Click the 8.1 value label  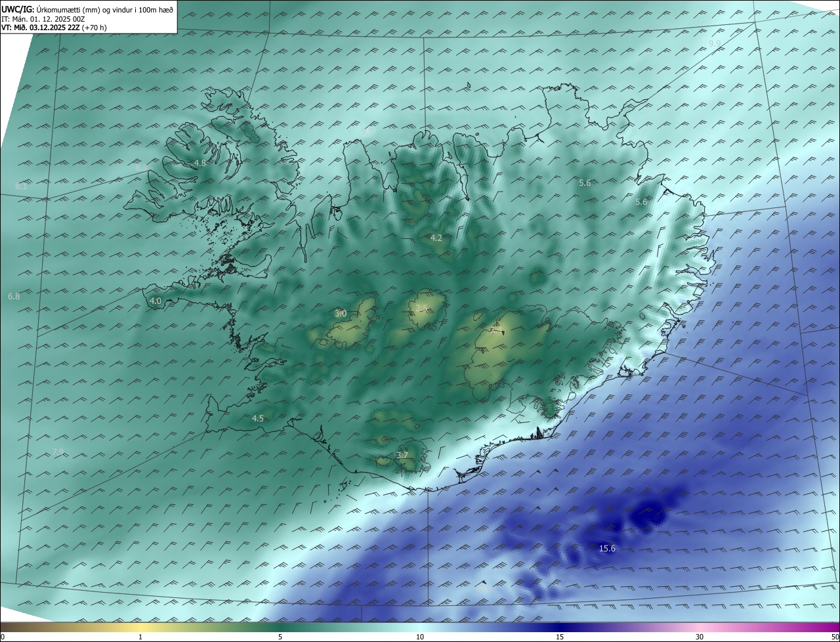21,186
